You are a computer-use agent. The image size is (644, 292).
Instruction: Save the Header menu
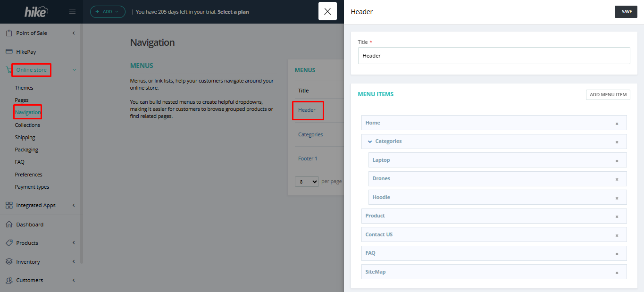(626, 12)
